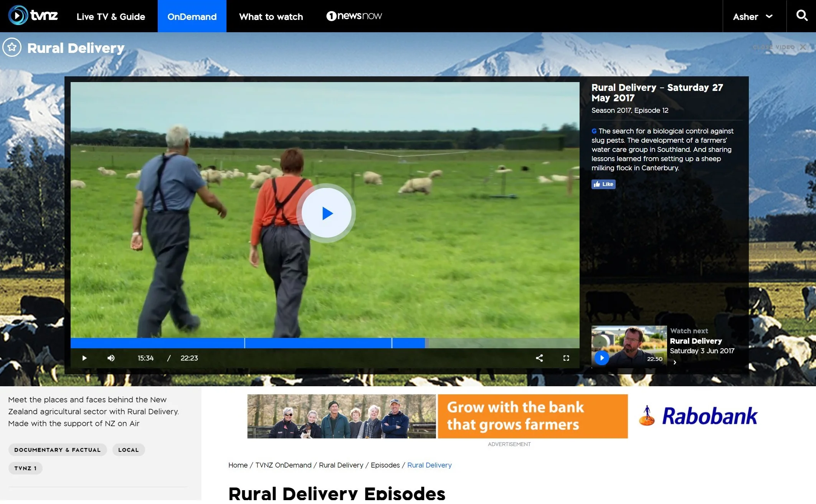Click the share icon in player

pyautogui.click(x=539, y=358)
